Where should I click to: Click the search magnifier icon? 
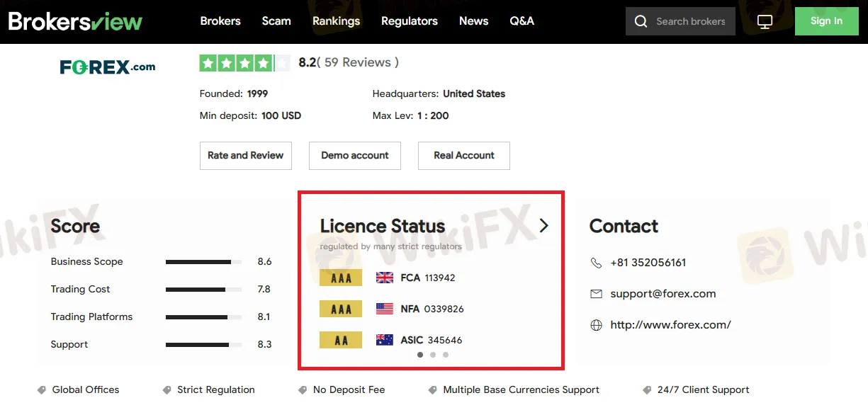coord(641,21)
